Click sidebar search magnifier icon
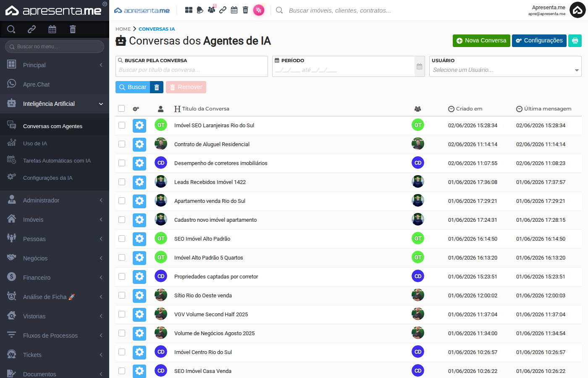Image resolution: width=588 pixels, height=378 pixels. pyautogui.click(x=11, y=29)
